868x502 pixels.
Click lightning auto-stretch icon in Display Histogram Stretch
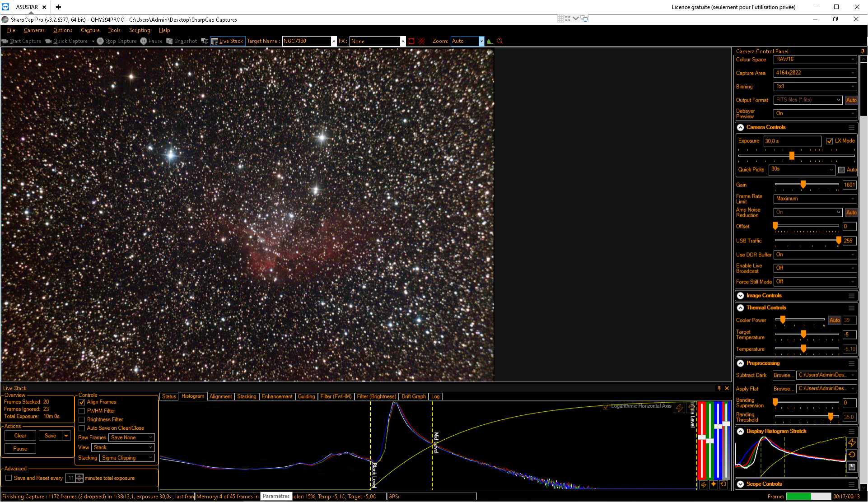pos(852,442)
